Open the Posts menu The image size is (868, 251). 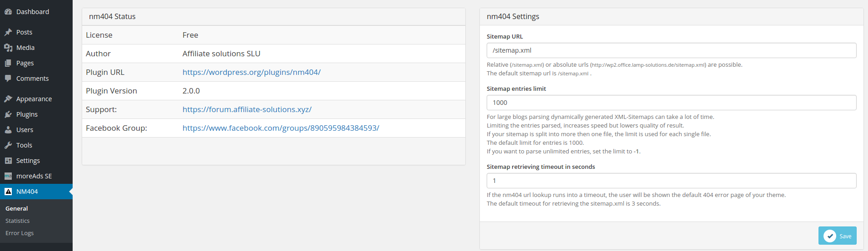click(36, 32)
